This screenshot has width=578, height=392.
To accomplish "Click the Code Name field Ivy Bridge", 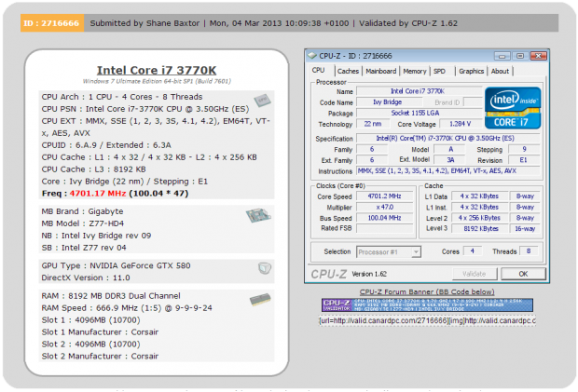I will [x=389, y=102].
